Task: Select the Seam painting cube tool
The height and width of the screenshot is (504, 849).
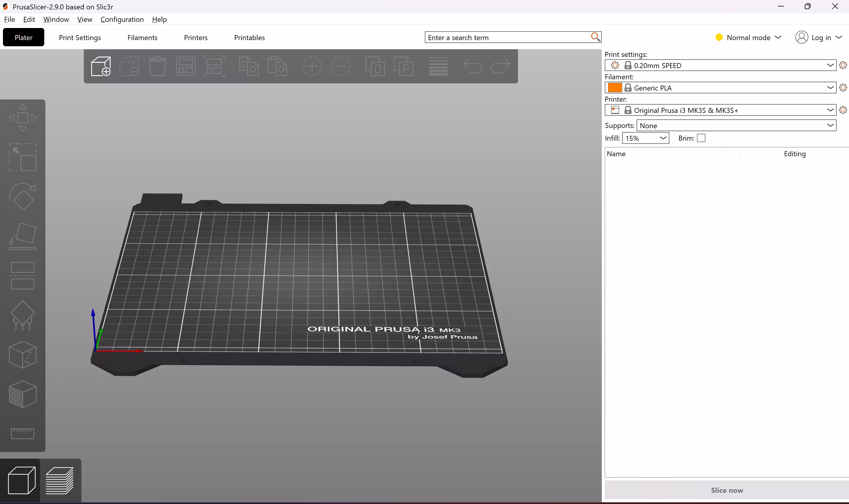Action: (x=22, y=355)
